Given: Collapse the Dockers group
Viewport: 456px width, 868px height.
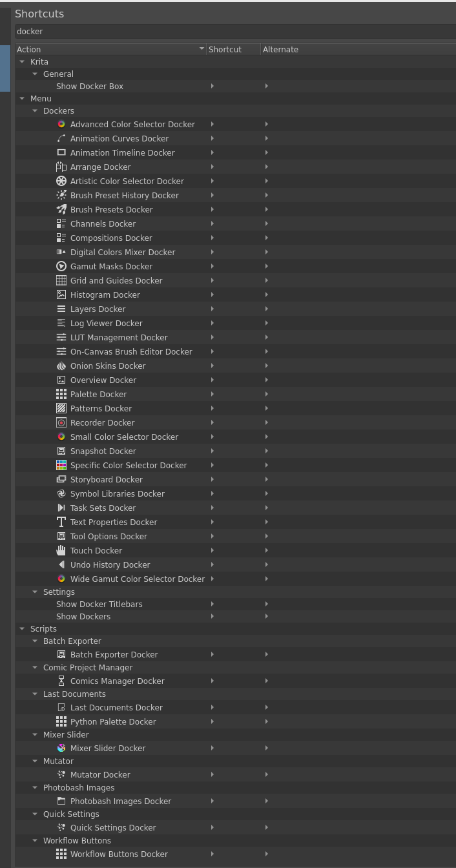Looking at the screenshot, I should point(35,110).
